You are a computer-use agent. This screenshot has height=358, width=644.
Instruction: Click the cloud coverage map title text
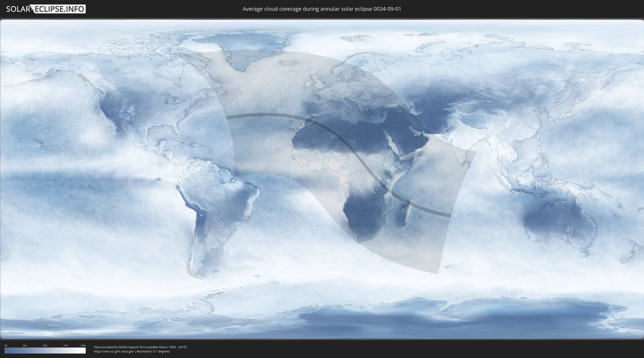[322, 9]
